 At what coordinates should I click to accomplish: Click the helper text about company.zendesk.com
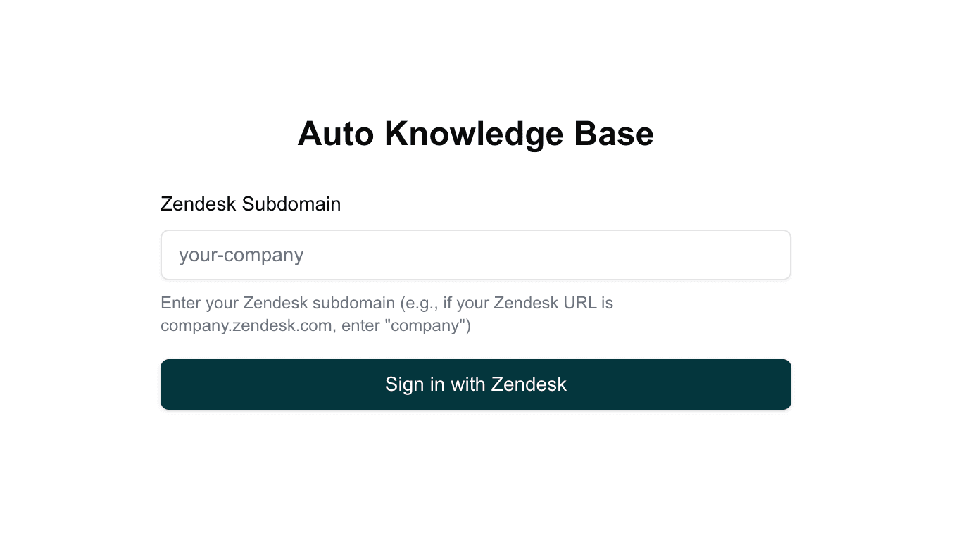coord(387,314)
